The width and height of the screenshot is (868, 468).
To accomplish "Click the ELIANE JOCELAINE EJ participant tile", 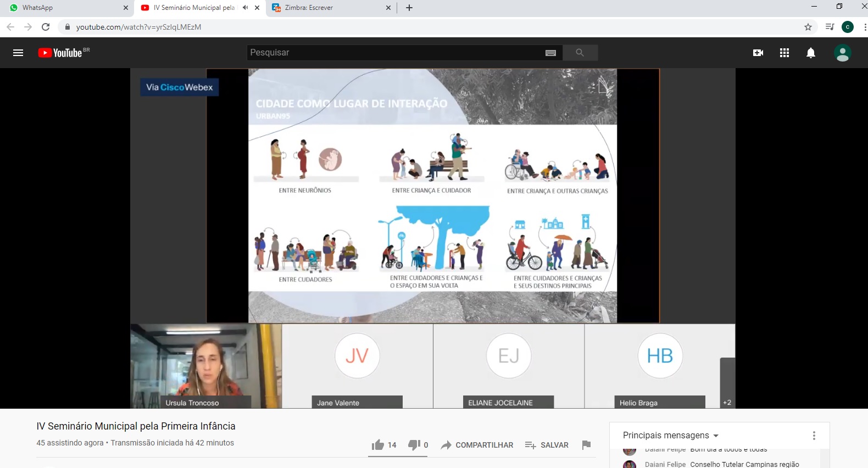I will 509,366.
